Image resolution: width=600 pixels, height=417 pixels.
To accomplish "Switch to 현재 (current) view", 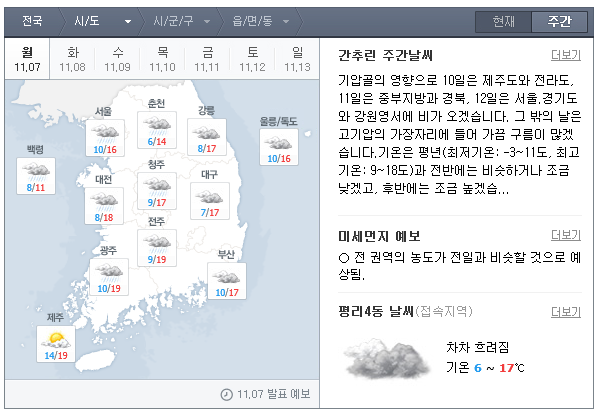I will [x=503, y=21].
